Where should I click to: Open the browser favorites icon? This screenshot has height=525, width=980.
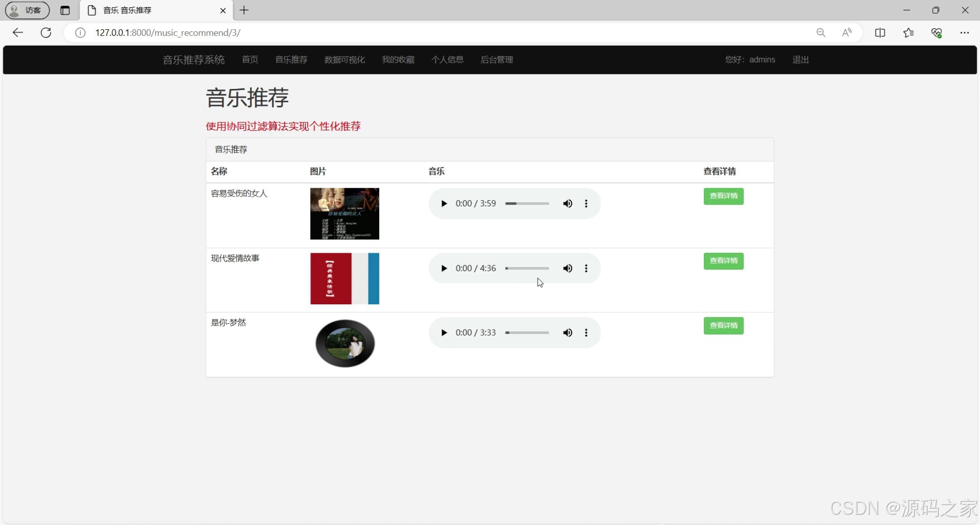point(908,33)
